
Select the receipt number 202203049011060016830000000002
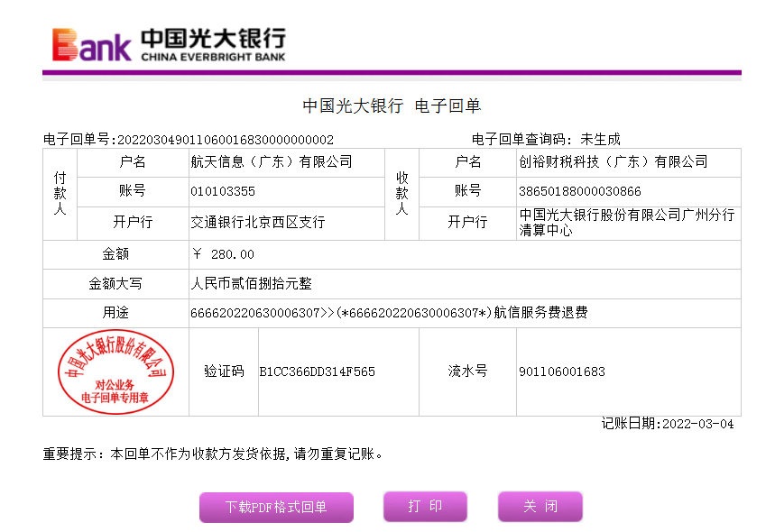pyautogui.click(x=226, y=140)
